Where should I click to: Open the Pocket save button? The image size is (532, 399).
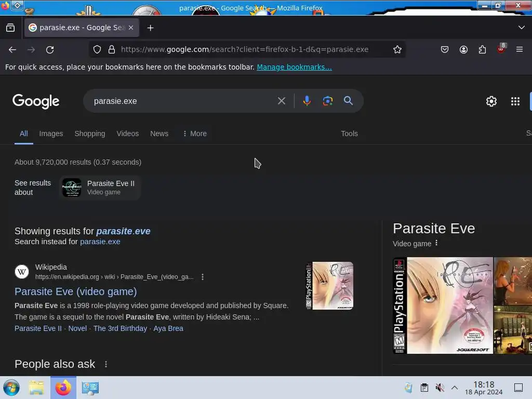[445, 49]
